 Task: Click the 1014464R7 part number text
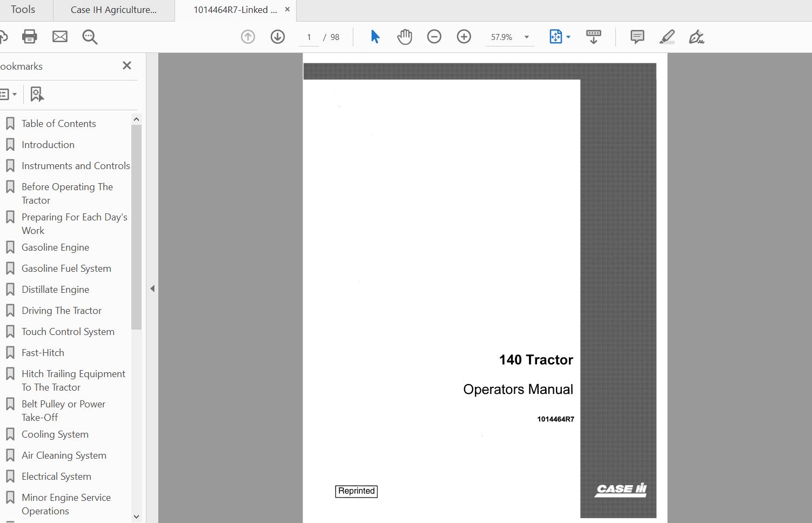[555, 419]
